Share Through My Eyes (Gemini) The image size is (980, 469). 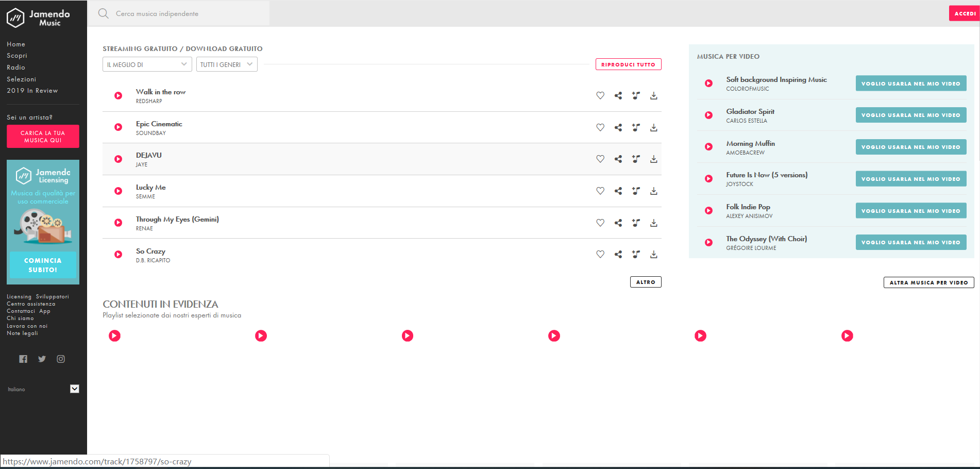(618, 223)
